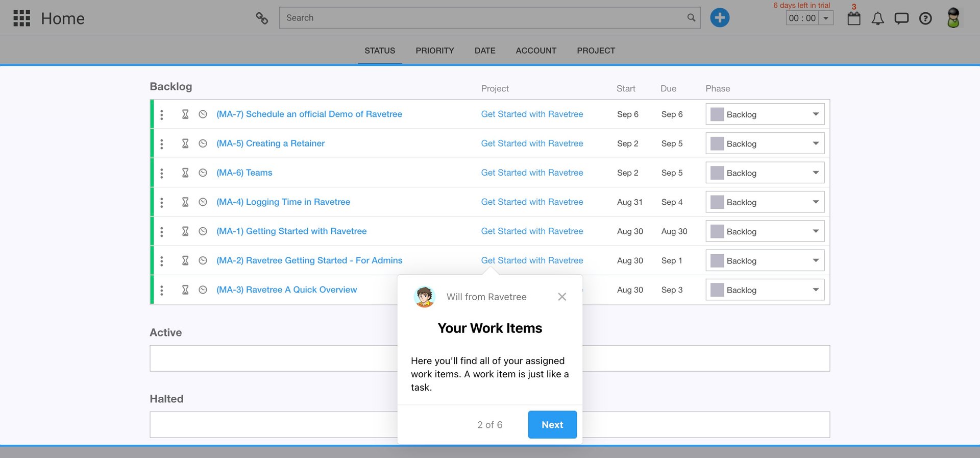Viewport: 980px width, 458px height.
Task: Click the 'Your Work Items' popup heading
Action: (x=490, y=328)
